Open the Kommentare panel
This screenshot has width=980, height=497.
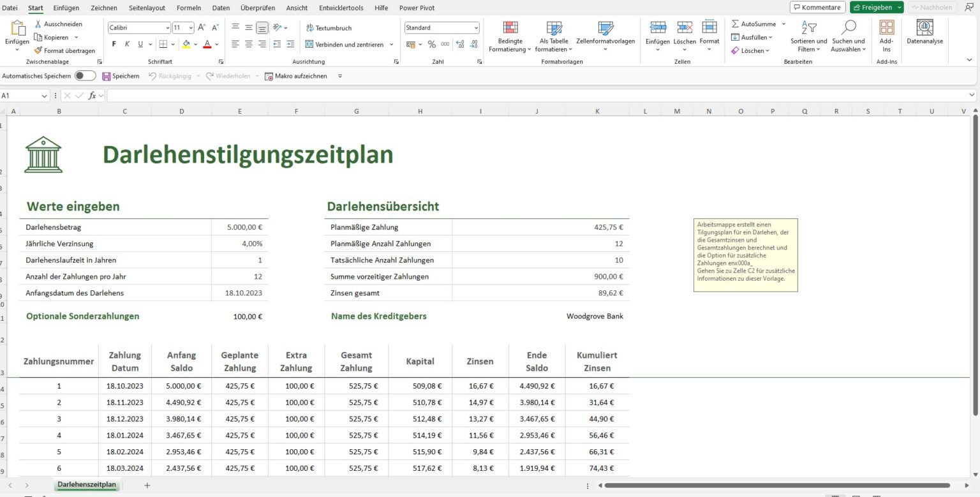(817, 7)
